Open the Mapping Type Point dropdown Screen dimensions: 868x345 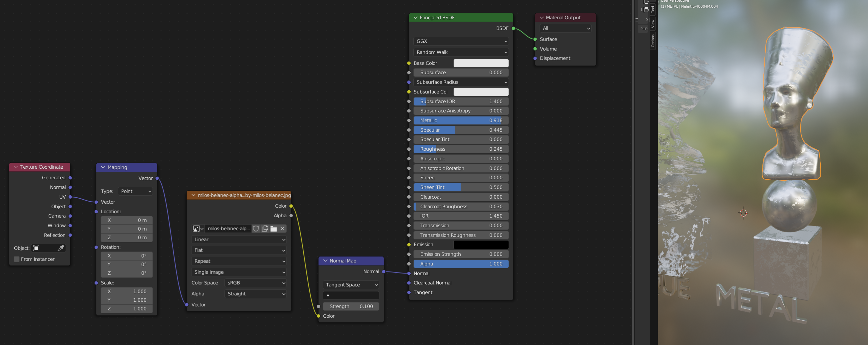click(x=136, y=191)
